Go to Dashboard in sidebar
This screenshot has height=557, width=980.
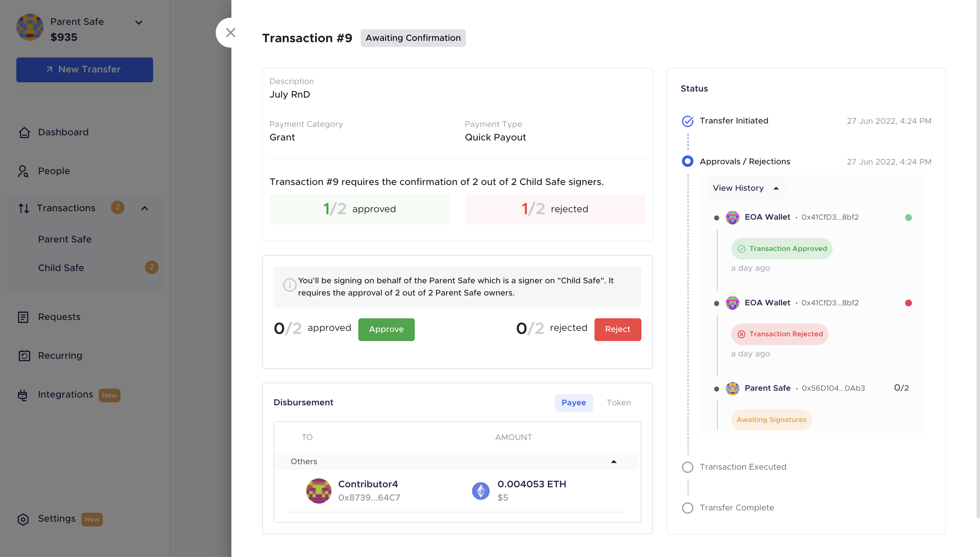coord(63,132)
